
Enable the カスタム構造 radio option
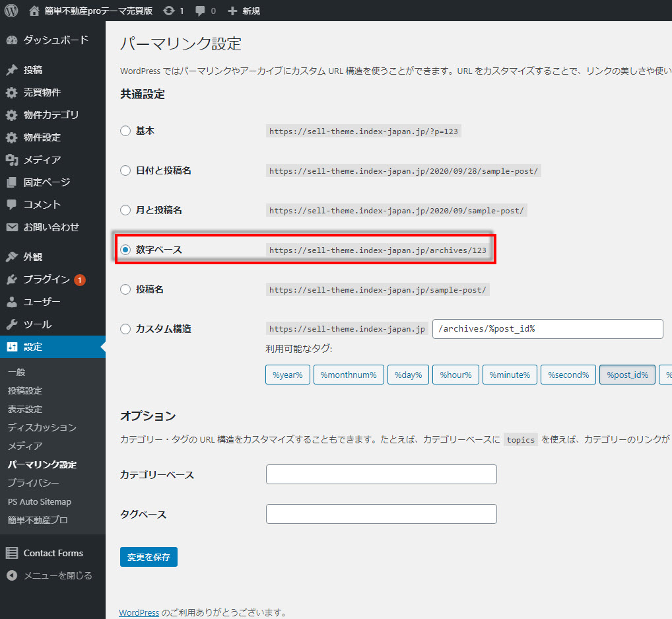tap(125, 329)
